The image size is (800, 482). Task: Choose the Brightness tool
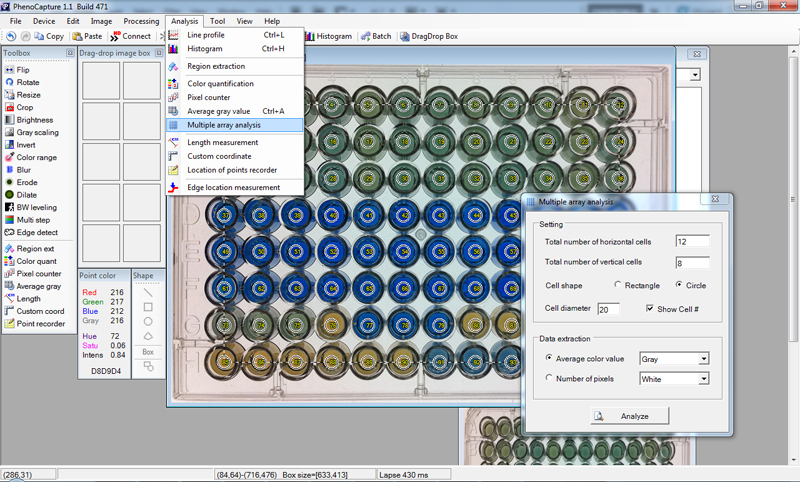coord(35,119)
